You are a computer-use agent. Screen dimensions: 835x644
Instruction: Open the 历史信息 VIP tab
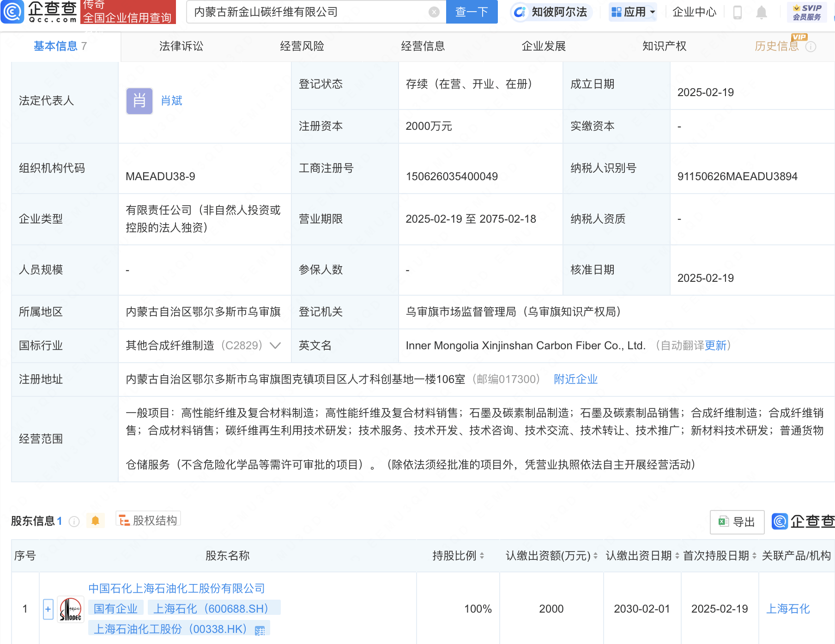[777, 46]
